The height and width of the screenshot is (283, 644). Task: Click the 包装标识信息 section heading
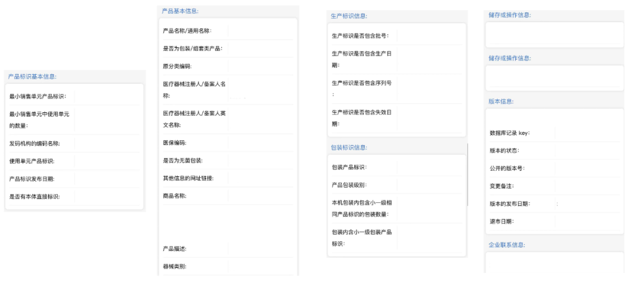coord(349,147)
